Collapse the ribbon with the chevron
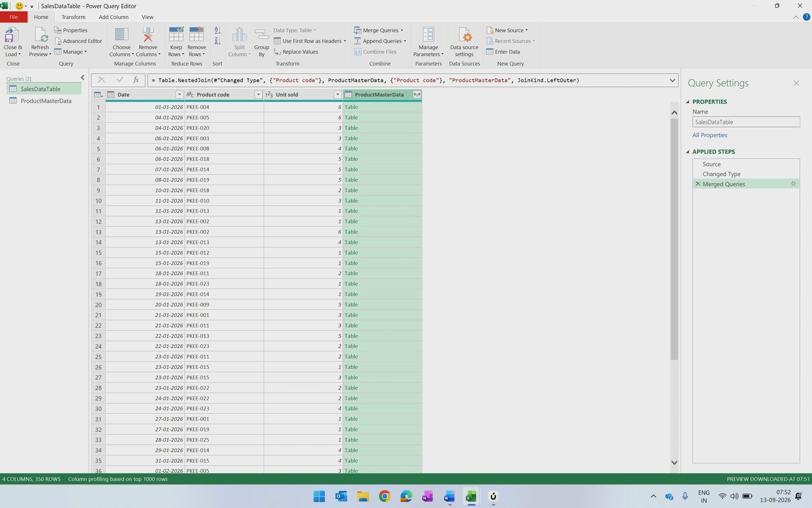Image resolution: width=812 pixels, height=508 pixels. [796, 17]
